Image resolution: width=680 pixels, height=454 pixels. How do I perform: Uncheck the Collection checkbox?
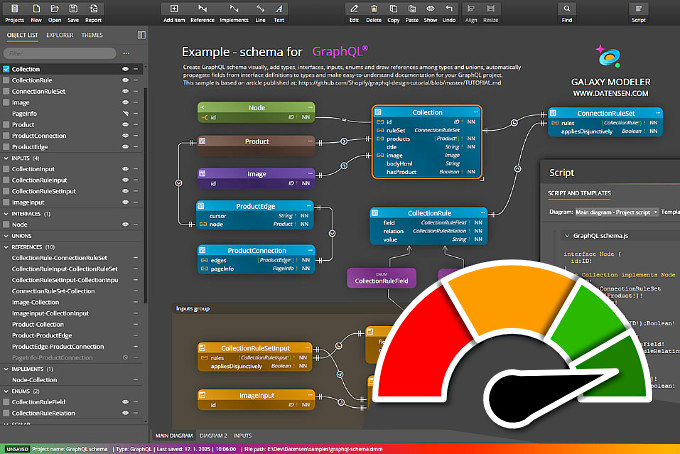point(6,69)
